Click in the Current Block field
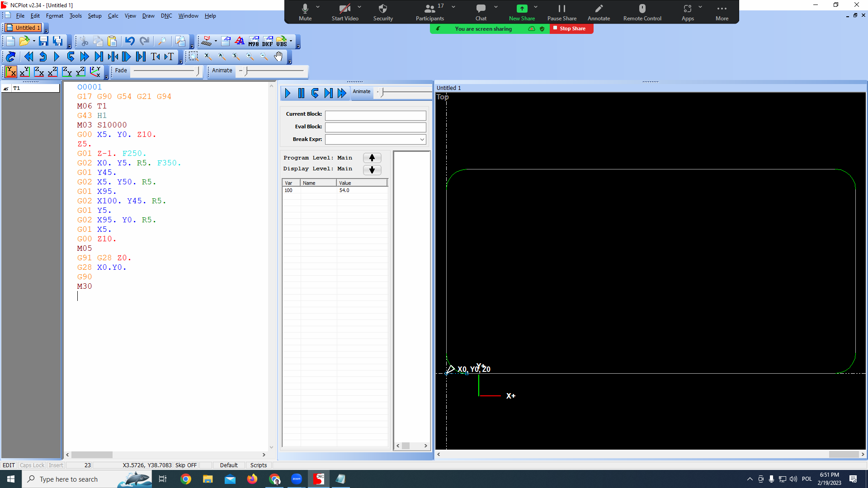 pos(375,116)
